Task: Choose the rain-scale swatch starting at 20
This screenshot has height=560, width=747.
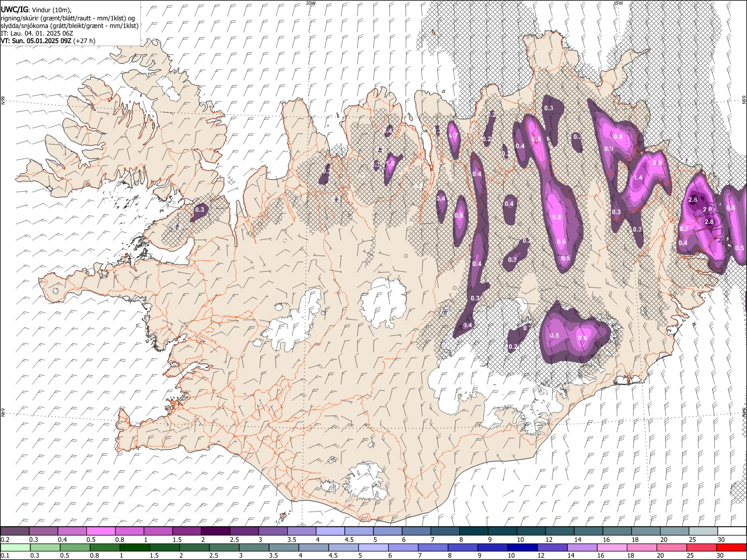Action: (672, 548)
